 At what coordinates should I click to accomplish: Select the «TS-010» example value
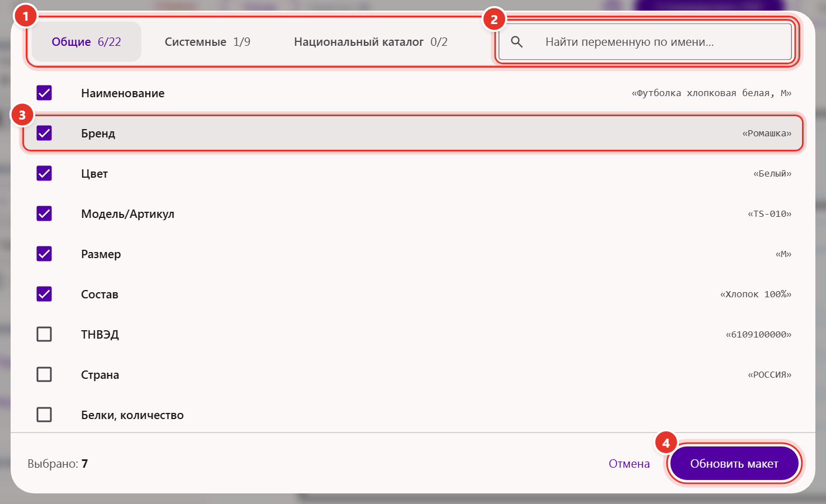(770, 214)
